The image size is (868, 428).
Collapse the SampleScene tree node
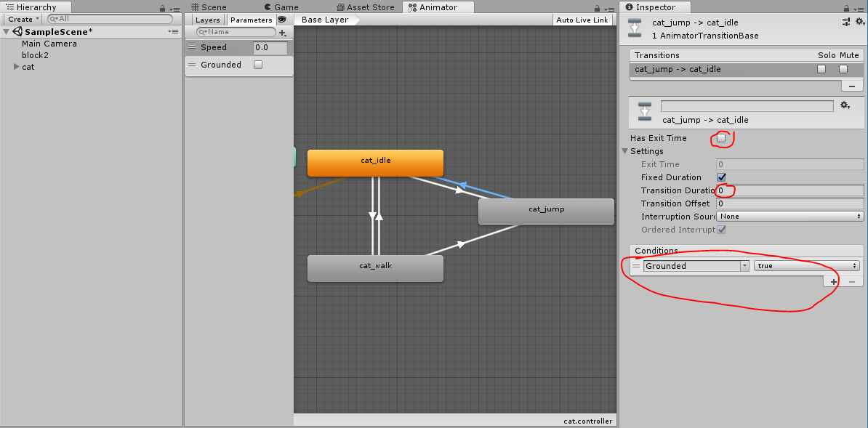7,32
